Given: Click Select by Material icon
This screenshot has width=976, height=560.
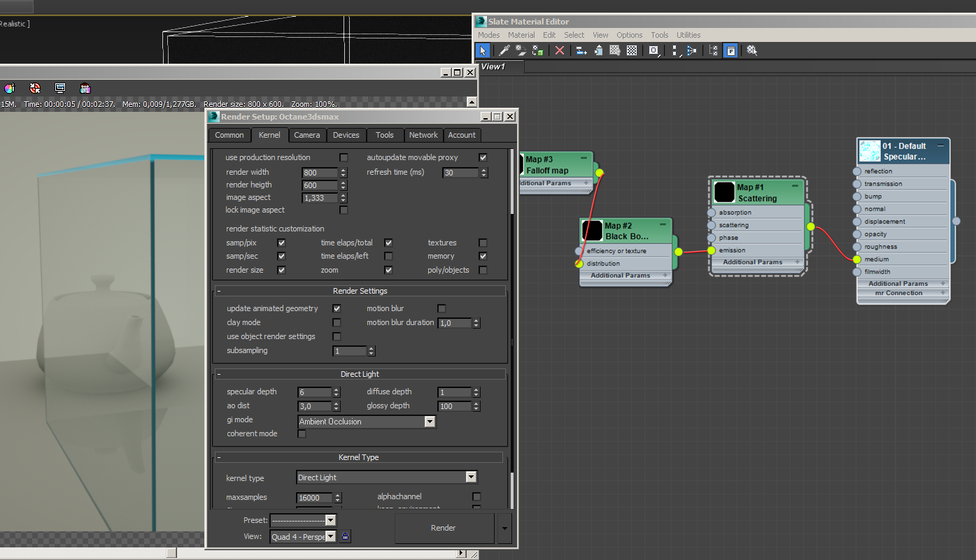Looking at the screenshot, I should tap(752, 50).
